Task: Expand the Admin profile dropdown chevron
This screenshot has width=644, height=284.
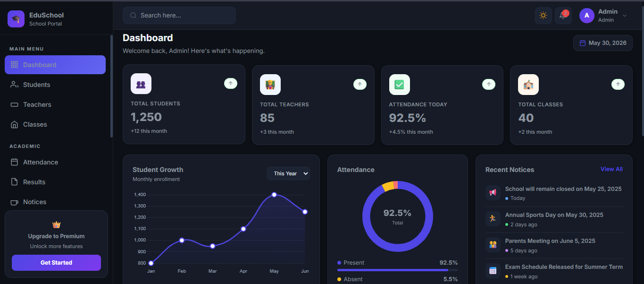Action: [625, 16]
